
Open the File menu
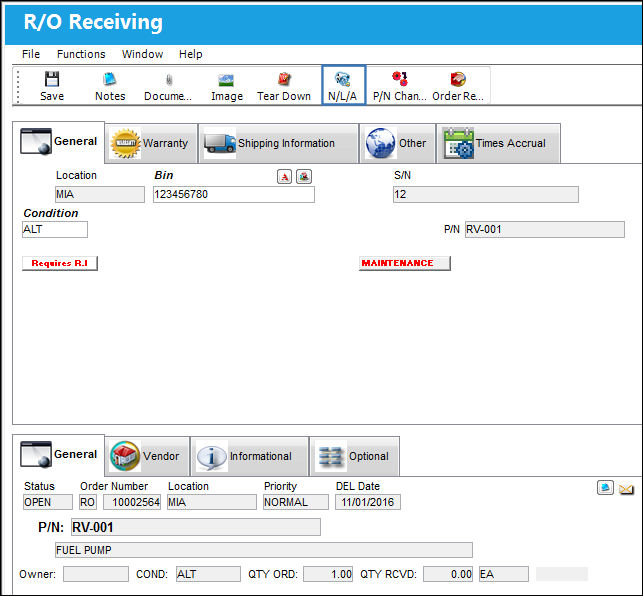coord(31,54)
